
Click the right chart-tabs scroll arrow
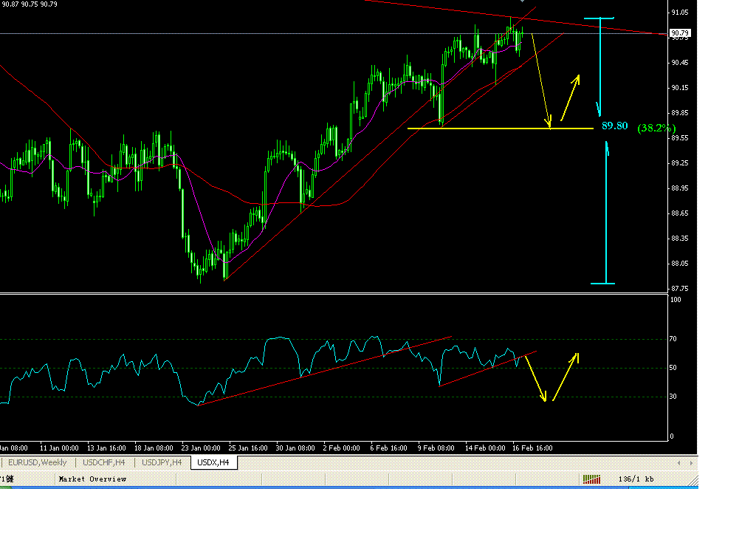point(691,463)
